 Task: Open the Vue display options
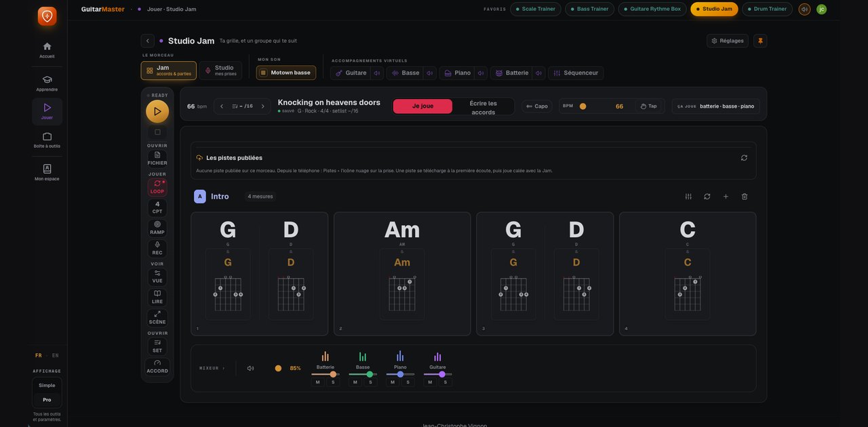157,277
